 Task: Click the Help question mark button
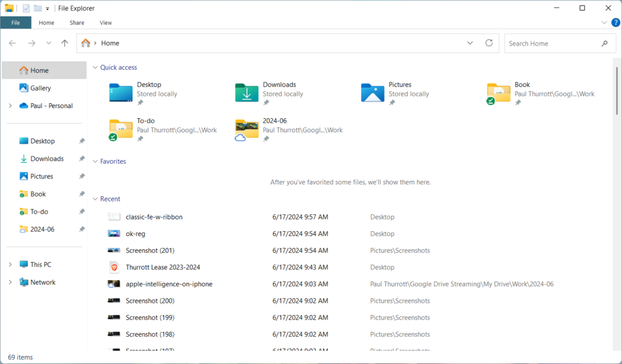tap(615, 22)
